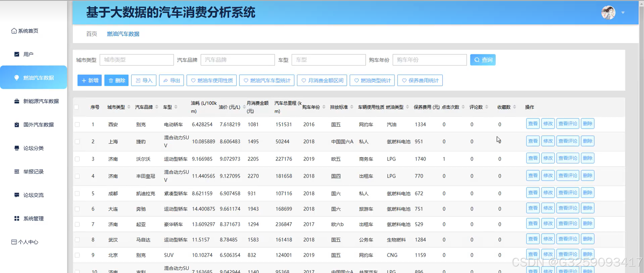
Task: Open 新能源汽车数据 menu item
Action: coord(33,101)
